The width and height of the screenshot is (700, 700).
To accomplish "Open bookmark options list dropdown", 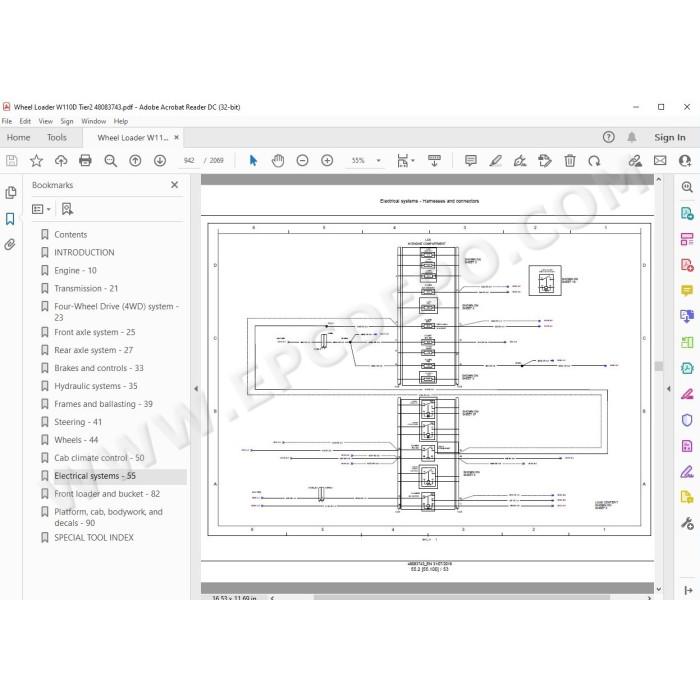I will click(x=41, y=209).
